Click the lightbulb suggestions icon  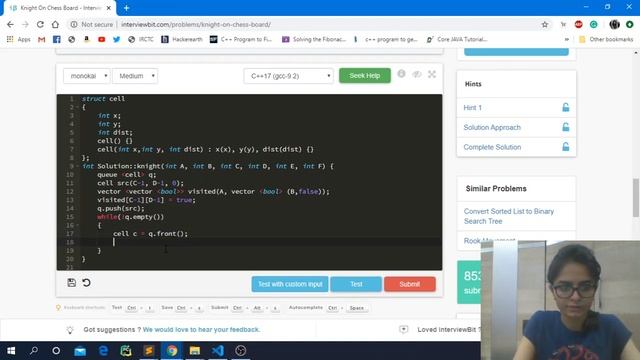click(x=70, y=330)
